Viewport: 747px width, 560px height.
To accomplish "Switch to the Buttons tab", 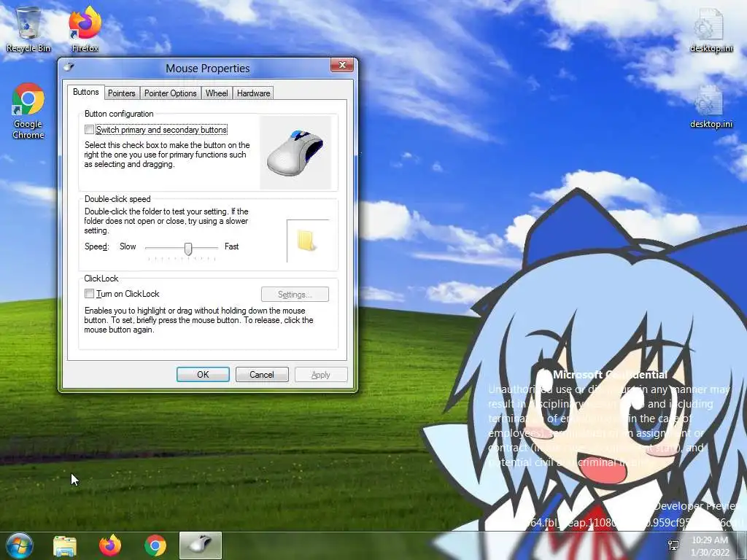I will tap(86, 92).
